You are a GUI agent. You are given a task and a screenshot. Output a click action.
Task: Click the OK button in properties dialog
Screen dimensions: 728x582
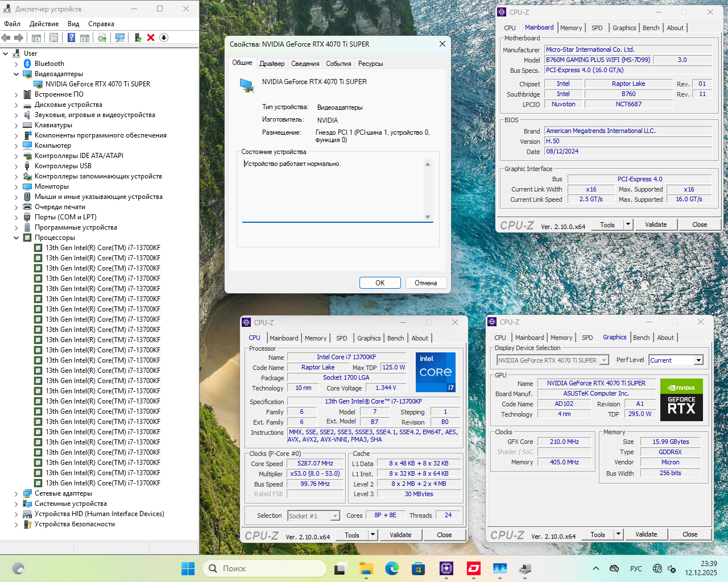tap(380, 282)
